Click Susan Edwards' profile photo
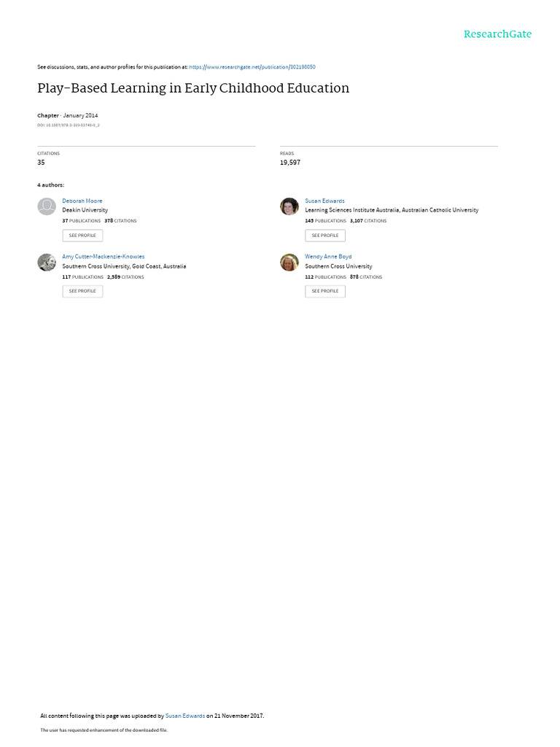This screenshot has width=560, height=747. point(289,206)
